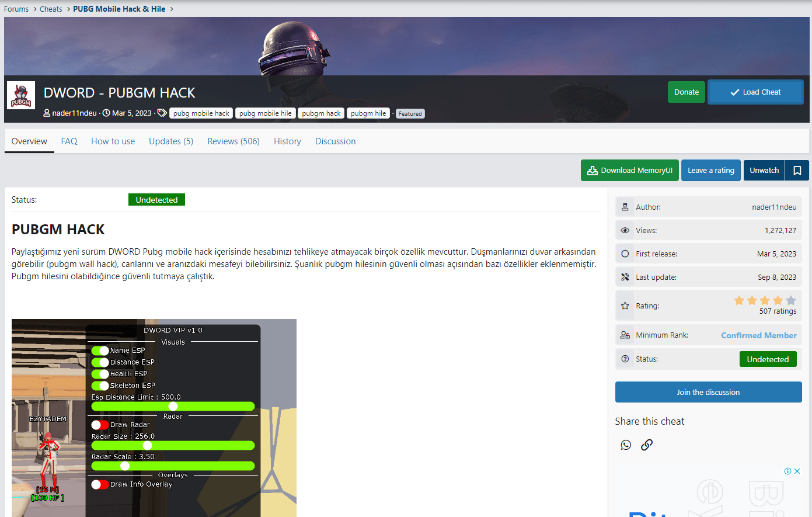Viewport: 812px width, 517px height.
Task: Click the Donate button
Action: click(686, 92)
